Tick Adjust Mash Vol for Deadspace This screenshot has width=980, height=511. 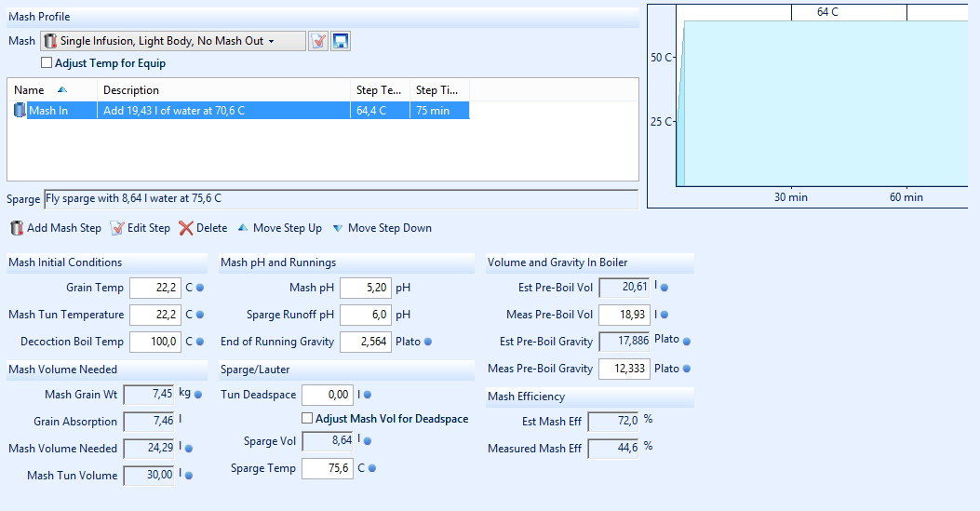click(307, 419)
